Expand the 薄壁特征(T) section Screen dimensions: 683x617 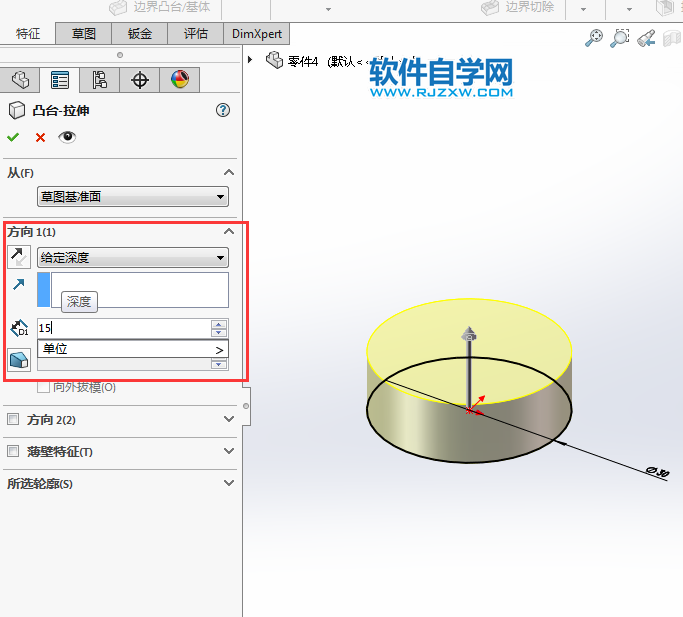coord(229,451)
